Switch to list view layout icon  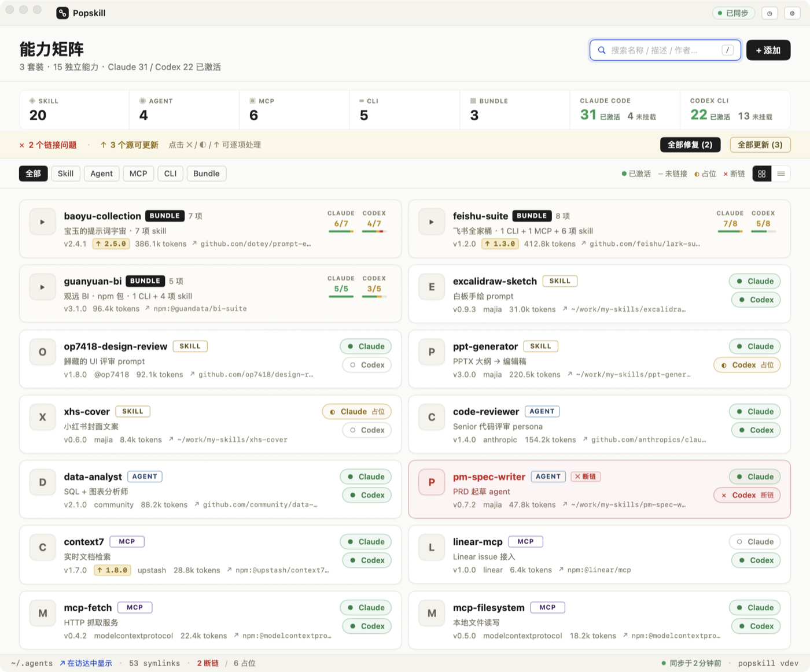point(781,173)
